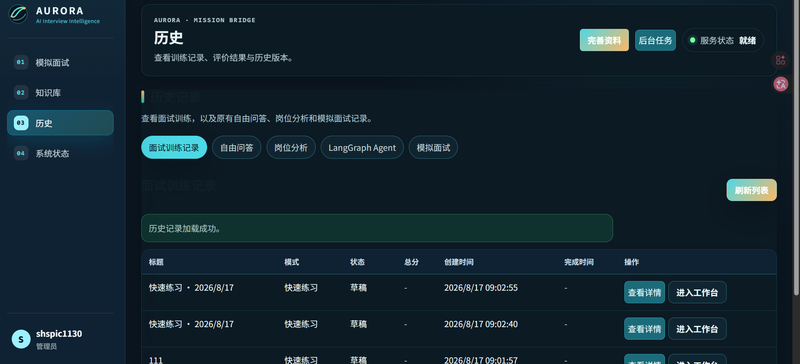The height and width of the screenshot is (364, 800).
Task: Click the 刷新列表 button
Action: tap(752, 190)
